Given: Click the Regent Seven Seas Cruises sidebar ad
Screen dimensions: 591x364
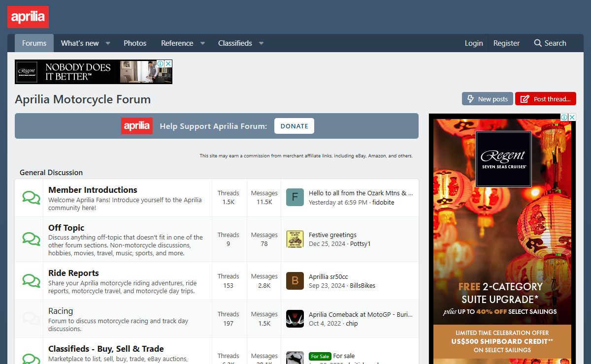Looking at the screenshot, I should pos(502,239).
